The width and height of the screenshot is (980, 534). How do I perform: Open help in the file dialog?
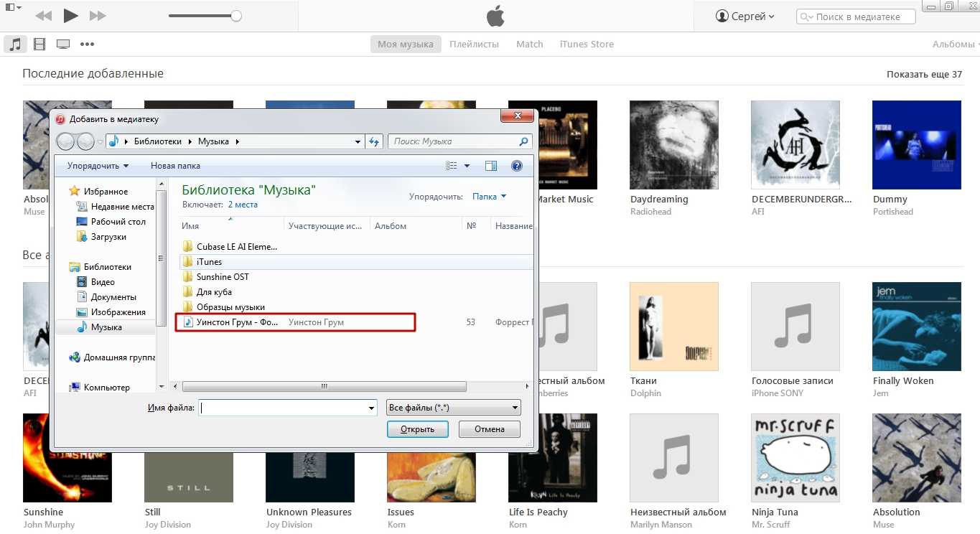pyautogui.click(x=516, y=166)
